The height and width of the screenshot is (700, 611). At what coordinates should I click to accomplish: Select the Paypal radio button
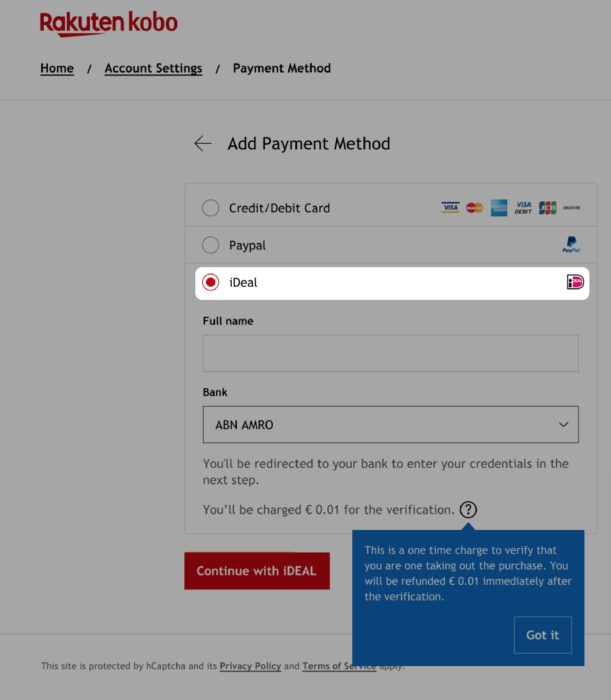(x=210, y=245)
